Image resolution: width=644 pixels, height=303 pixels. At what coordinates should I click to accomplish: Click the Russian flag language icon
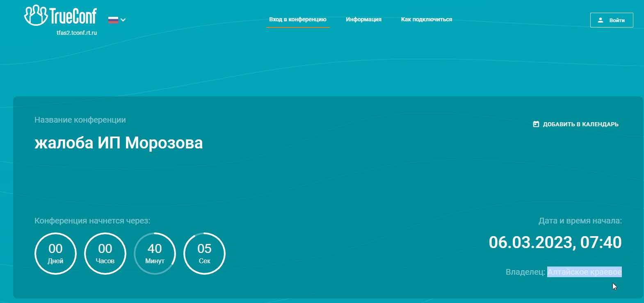coord(113,20)
